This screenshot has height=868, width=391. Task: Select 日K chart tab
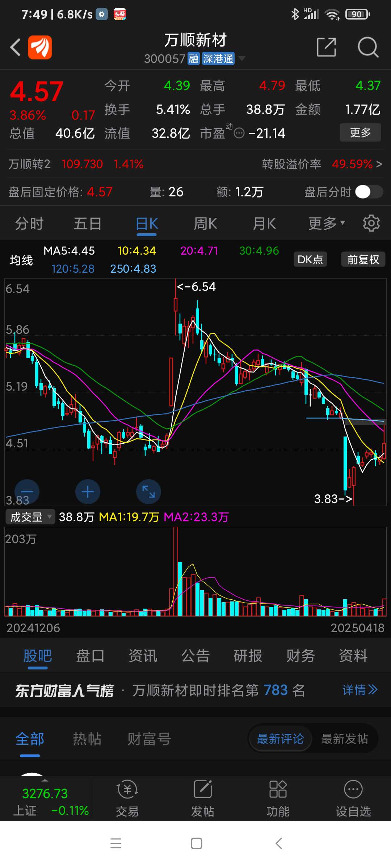[x=147, y=224]
